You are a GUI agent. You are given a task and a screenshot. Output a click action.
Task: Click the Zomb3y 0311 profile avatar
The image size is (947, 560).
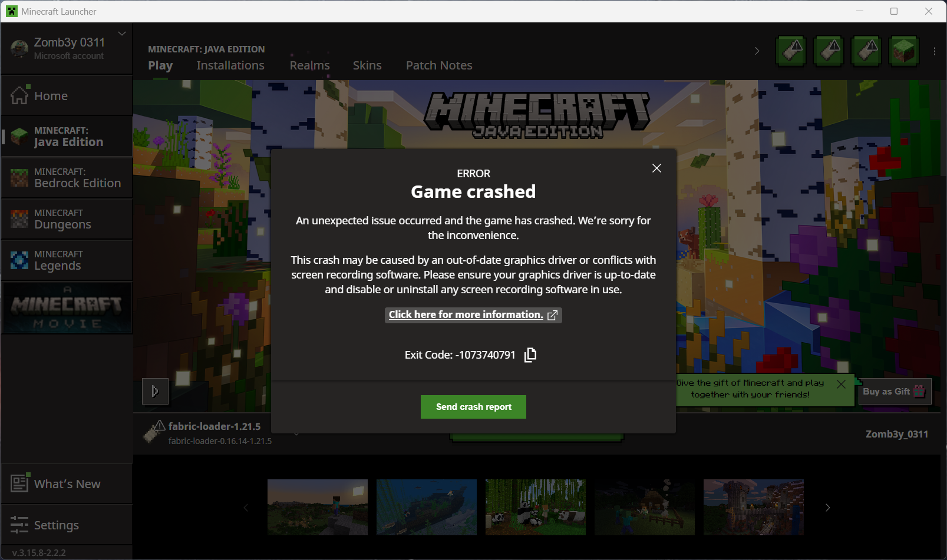19,48
